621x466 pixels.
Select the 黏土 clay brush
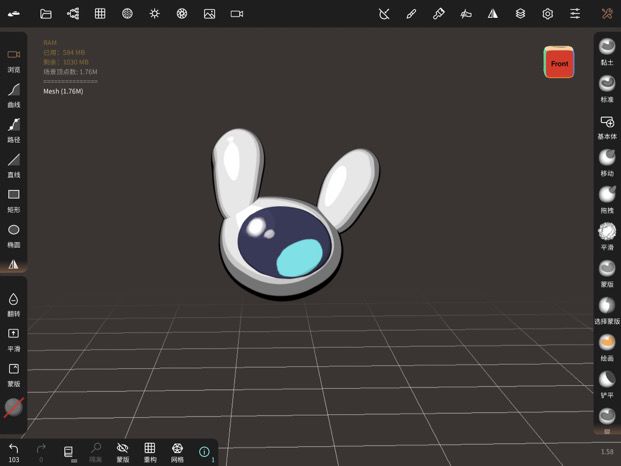click(607, 51)
